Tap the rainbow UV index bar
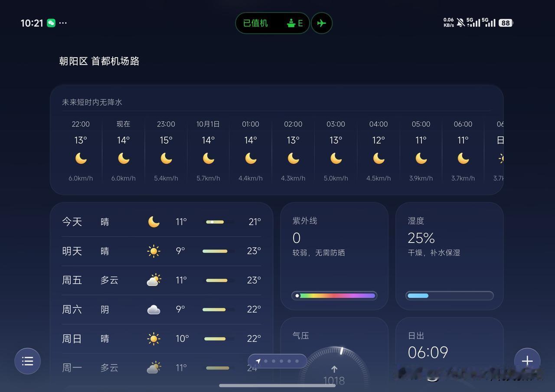The height and width of the screenshot is (392, 555). pos(334,296)
